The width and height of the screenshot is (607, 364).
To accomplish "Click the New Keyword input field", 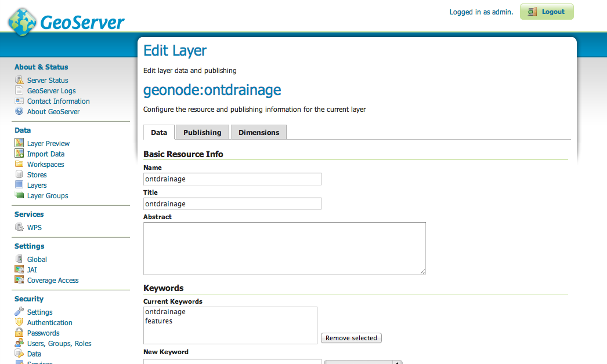I will pyautogui.click(x=232, y=361).
